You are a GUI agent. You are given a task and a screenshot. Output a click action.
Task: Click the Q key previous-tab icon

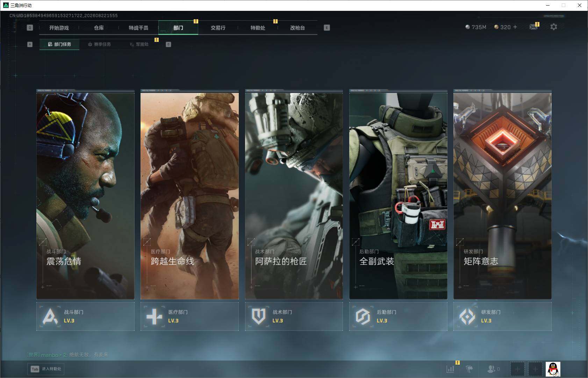(x=30, y=28)
